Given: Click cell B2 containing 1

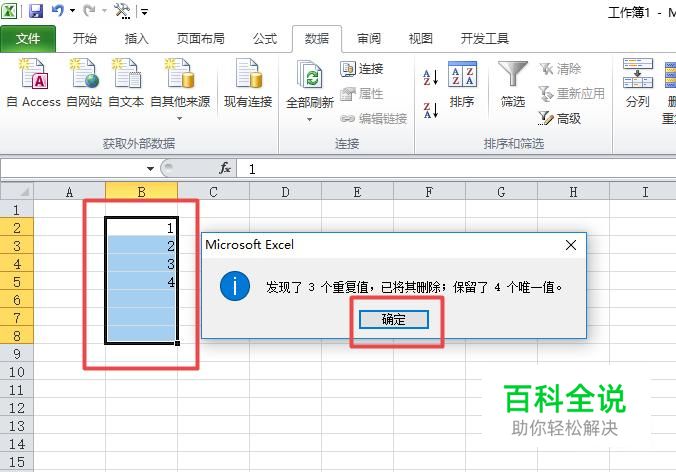Looking at the screenshot, I should (x=141, y=228).
